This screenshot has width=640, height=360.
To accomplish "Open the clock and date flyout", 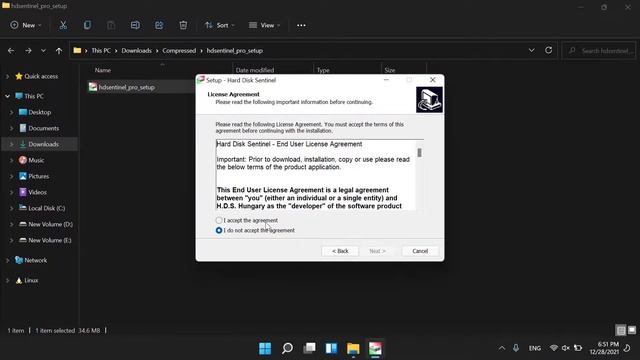I will (604, 348).
